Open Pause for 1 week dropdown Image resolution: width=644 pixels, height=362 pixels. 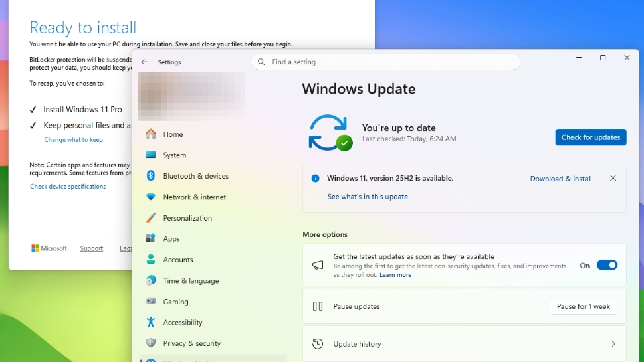(x=583, y=306)
